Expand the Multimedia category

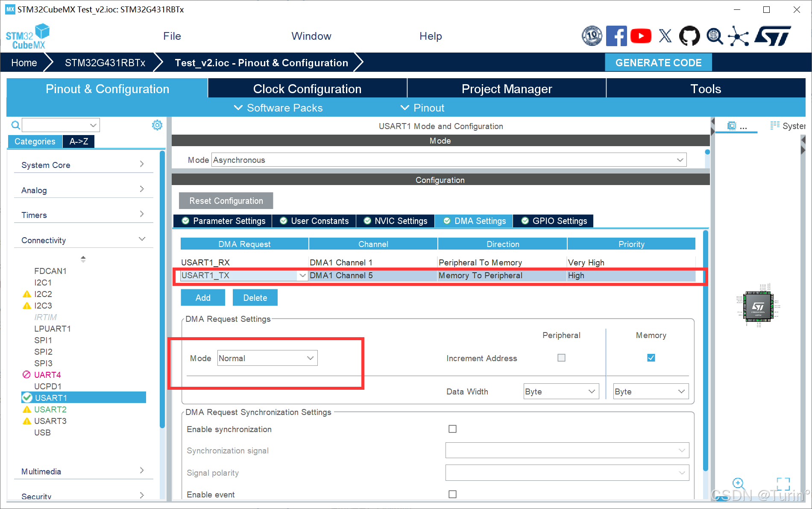pyautogui.click(x=83, y=471)
